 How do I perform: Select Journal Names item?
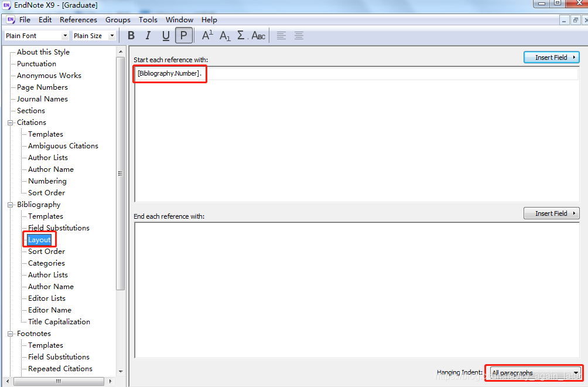(x=42, y=99)
